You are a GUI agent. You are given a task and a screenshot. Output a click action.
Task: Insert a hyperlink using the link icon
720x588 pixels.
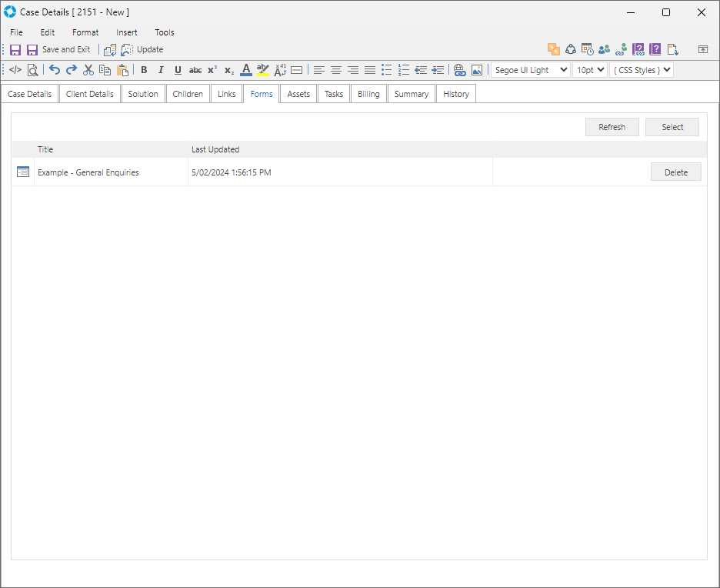point(459,70)
